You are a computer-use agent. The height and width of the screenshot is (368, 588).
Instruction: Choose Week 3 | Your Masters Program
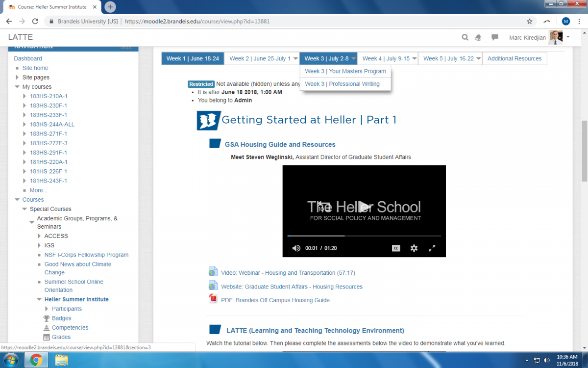pyautogui.click(x=345, y=71)
